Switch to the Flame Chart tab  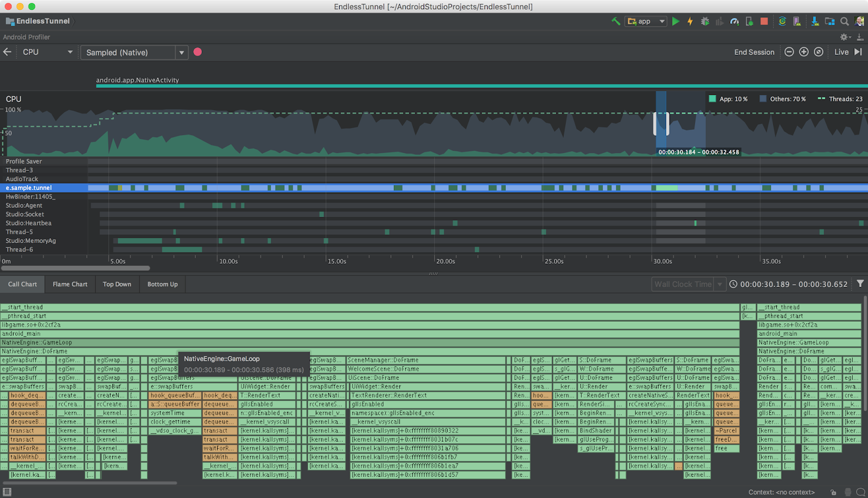tap(70, 284)
